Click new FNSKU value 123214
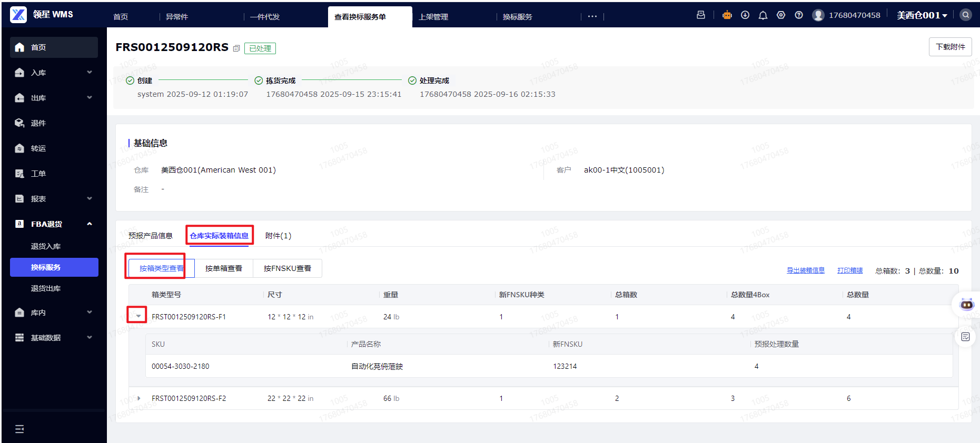This screenshot has width=980, height=443. click(565, 366)
